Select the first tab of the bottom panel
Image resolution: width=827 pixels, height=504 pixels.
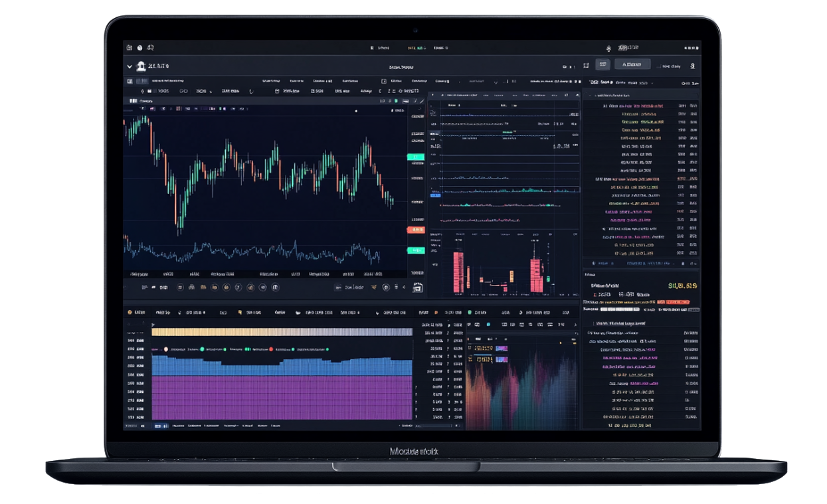137,312
